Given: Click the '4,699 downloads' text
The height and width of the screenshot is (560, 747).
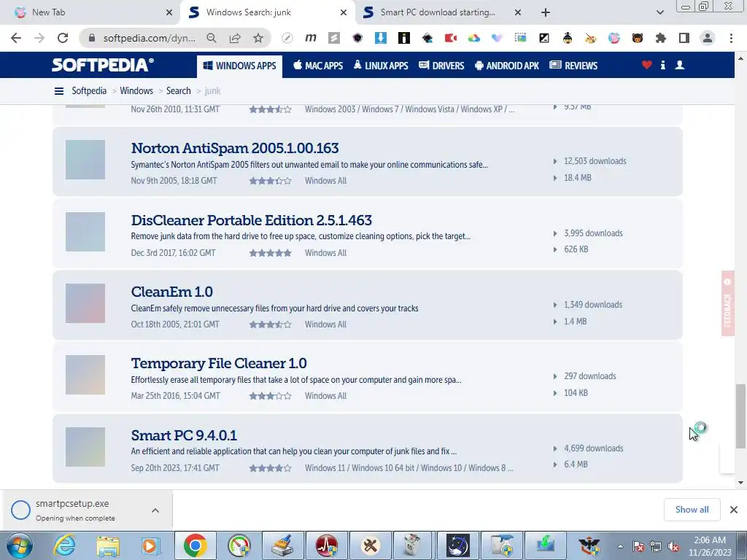Looking at the screenshot, I should pyautogui.click(x=594, y=448).
